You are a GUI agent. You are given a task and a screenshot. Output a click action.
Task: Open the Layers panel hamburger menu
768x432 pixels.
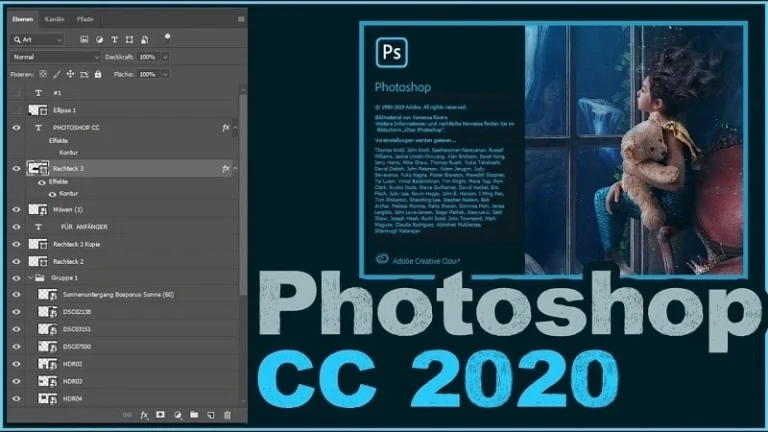pyautogui.click(x=240, y=19)
